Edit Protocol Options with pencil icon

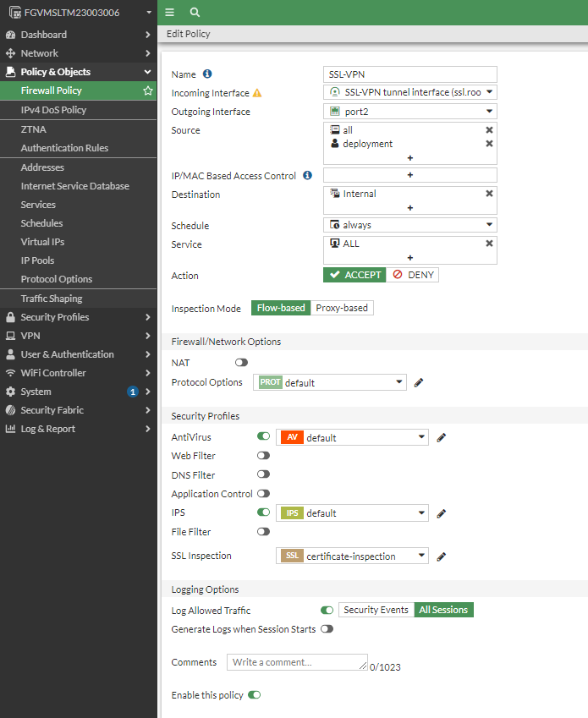(x=419, y=383)
